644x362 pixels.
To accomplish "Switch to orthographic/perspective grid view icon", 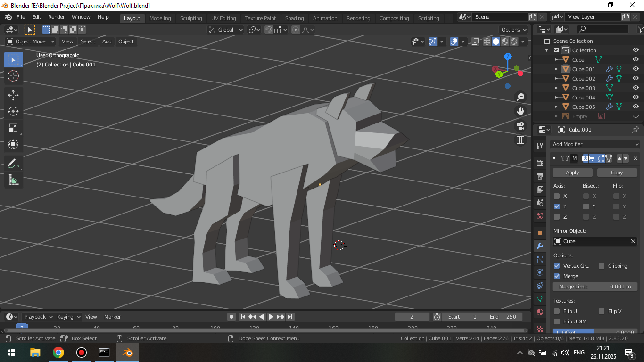I will coord(520,140).
